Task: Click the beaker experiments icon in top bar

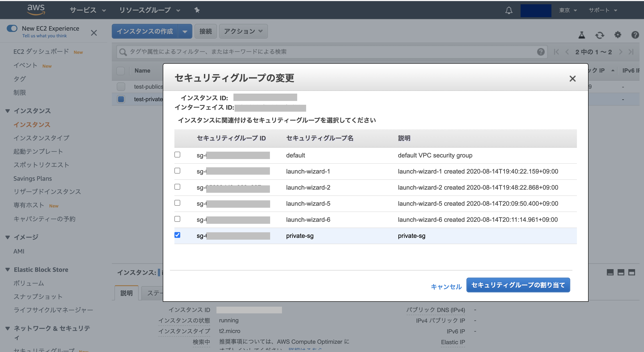Action: tap(582, 35)
